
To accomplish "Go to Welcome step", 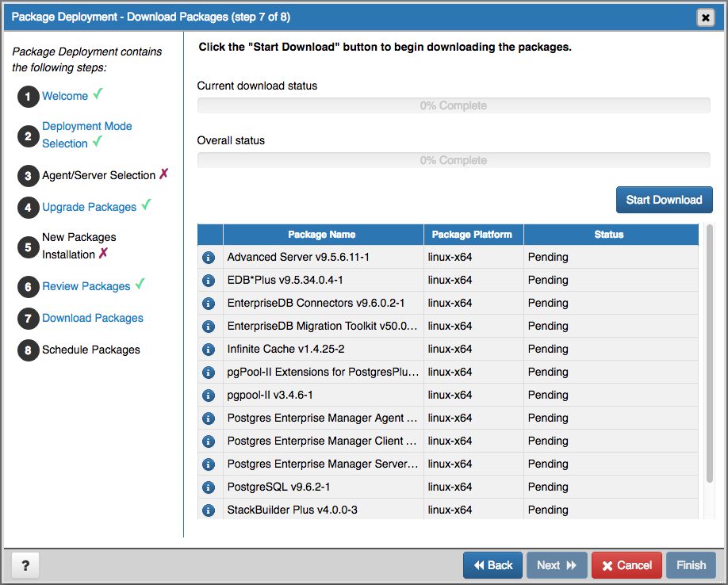I will [65, 96].
